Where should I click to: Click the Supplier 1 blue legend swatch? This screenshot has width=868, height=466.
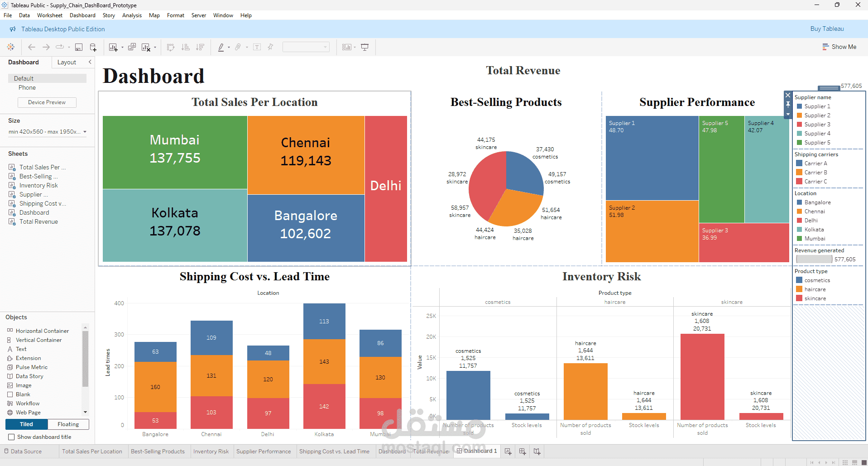point(800,106)
